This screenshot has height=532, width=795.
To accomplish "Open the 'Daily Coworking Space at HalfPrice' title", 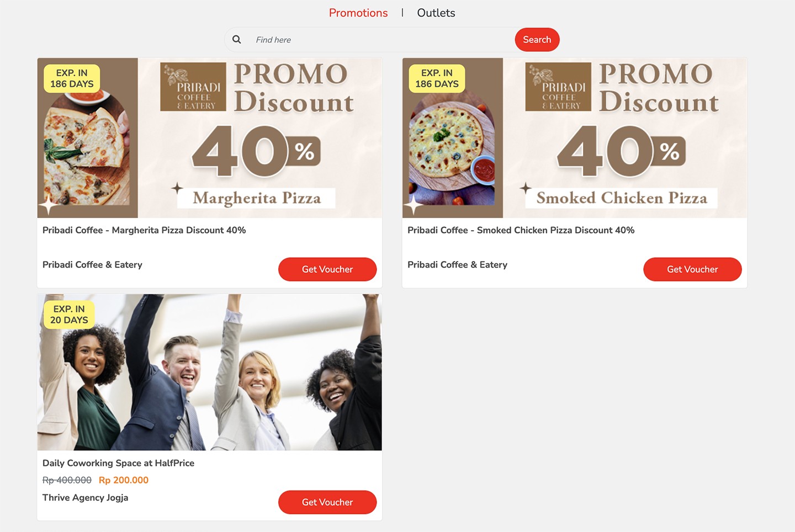I will coord(118,463).
